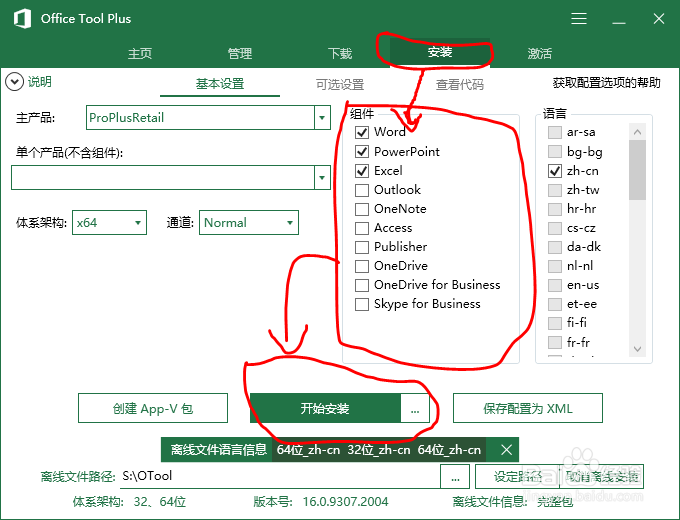Enable the da-dk language
This screenshot has height=520, width=680.
555,247
